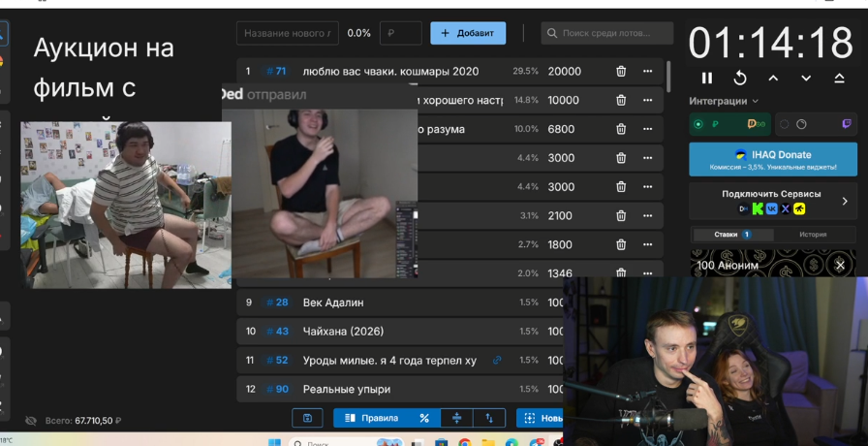The height and width of the screenshot is (446, 868).
Task: Delete the lot with amount 6800
Action: [621, 129]
